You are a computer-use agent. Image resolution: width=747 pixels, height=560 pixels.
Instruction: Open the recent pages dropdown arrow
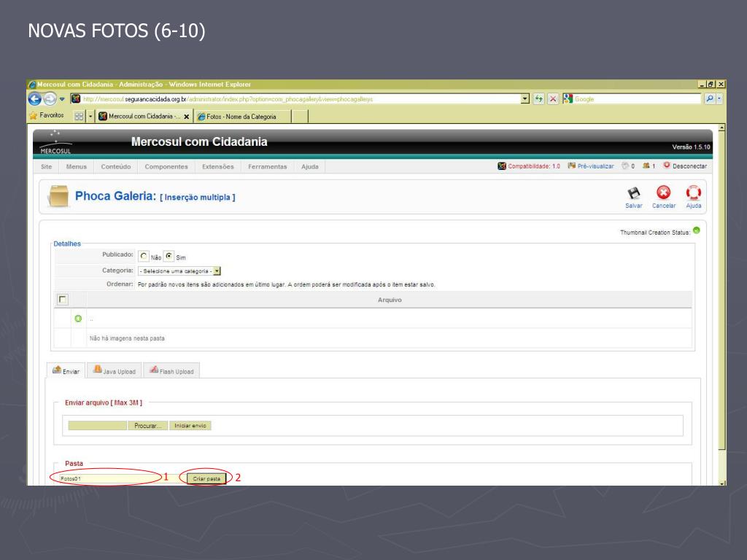coord(62,99)
